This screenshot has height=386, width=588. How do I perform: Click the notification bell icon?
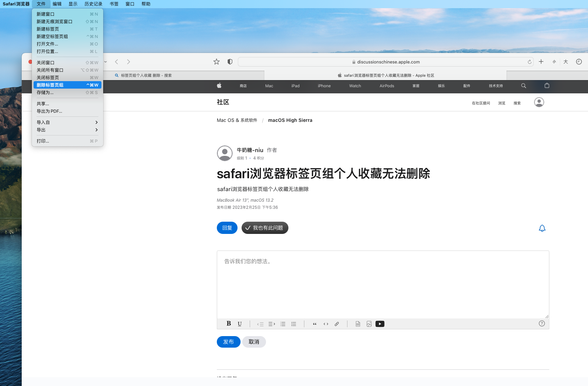542,228
